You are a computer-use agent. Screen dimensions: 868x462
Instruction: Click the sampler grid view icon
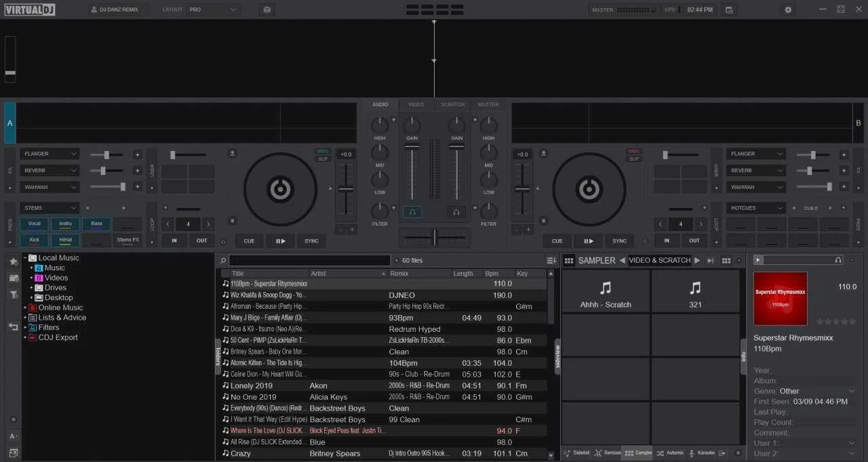coord(569,260)
